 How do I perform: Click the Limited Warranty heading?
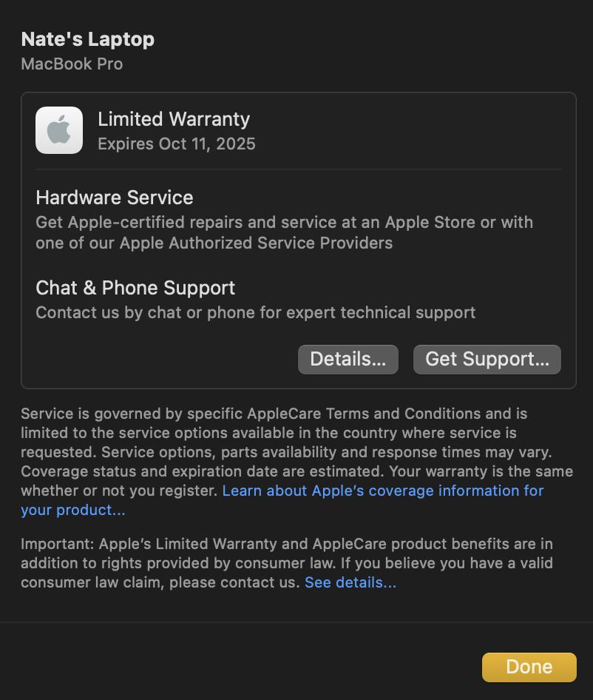tap(174, 119)
